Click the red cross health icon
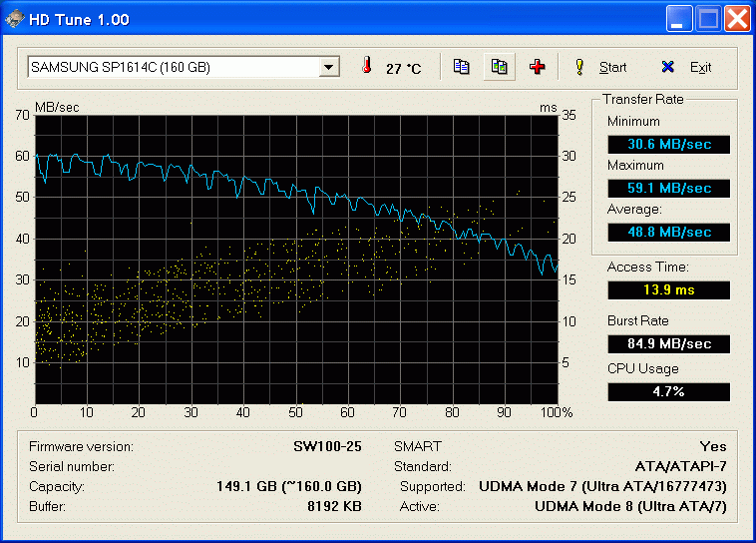This screenshot has width=756, height=543. click(x=538, y=67)
